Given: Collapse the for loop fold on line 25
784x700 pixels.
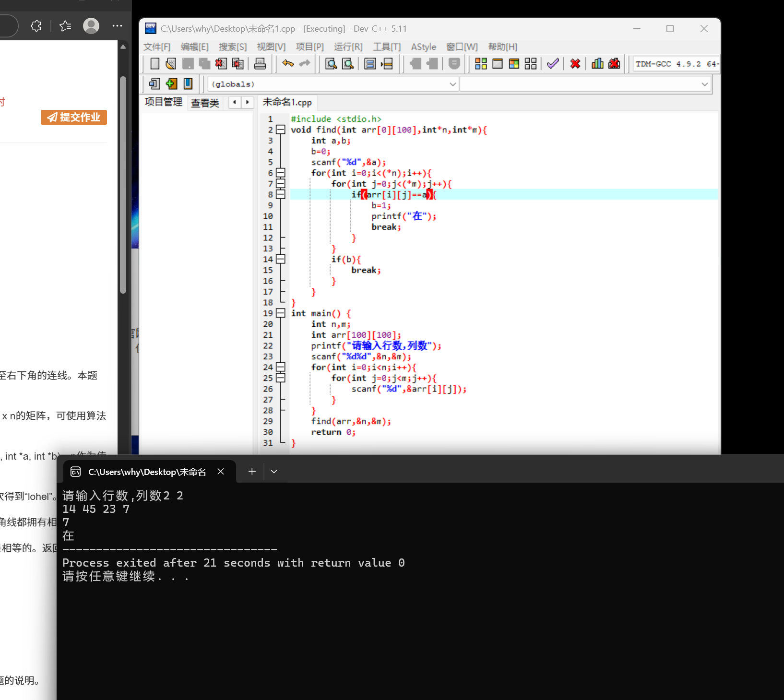Looking at the screenshot, I should (x=281, y=378).
